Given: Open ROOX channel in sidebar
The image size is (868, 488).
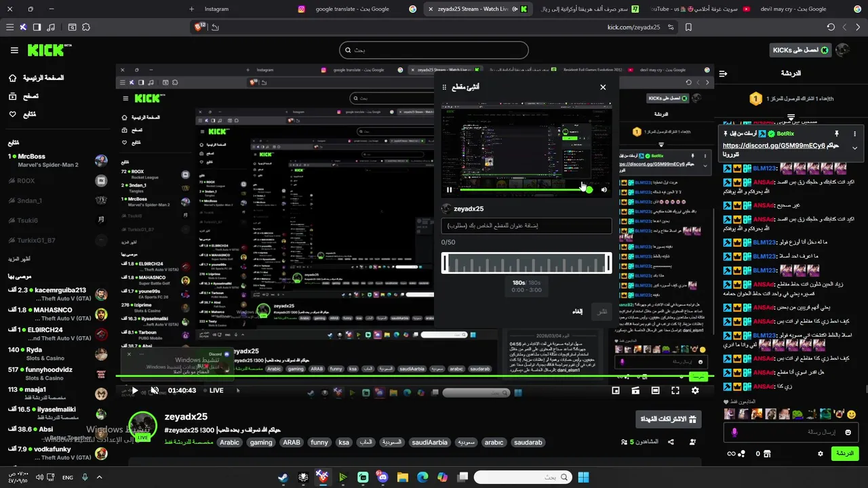Looking at the screenshot, I should click(58, 181).
